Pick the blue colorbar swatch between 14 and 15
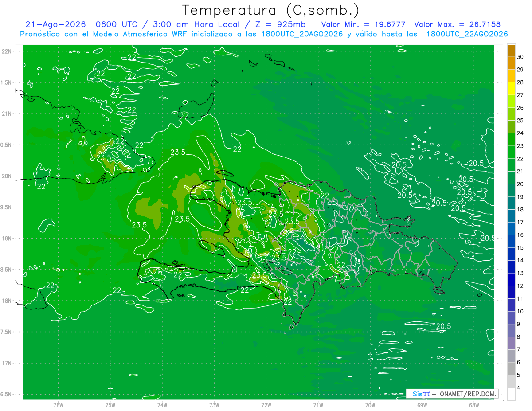Image resolution: width=532 pixels, height=411 pixels. point(511,254)
